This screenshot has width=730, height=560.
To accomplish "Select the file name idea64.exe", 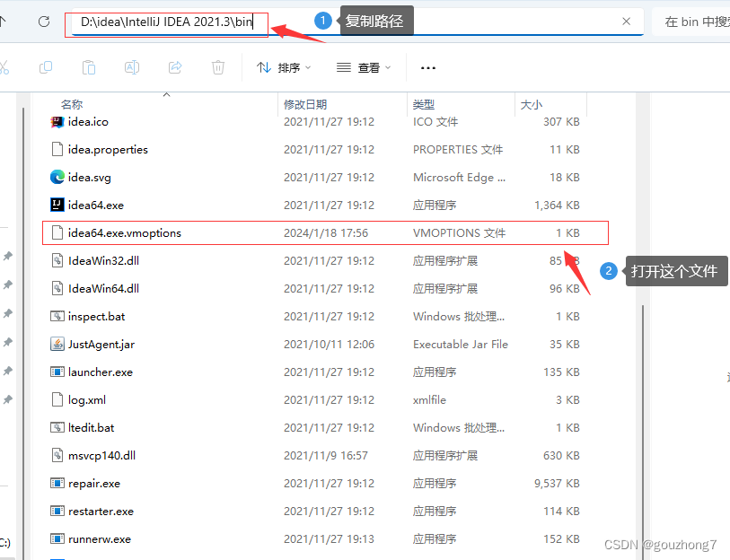I will pos(96,206).
